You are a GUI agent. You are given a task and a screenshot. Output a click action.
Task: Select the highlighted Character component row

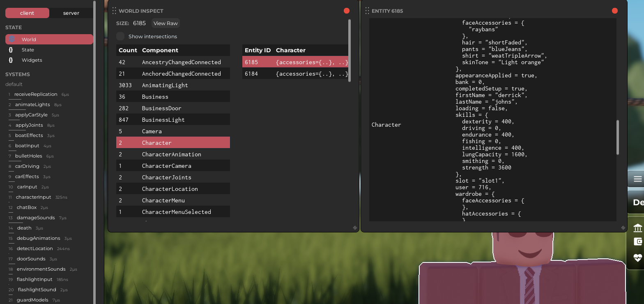point(173,143)
